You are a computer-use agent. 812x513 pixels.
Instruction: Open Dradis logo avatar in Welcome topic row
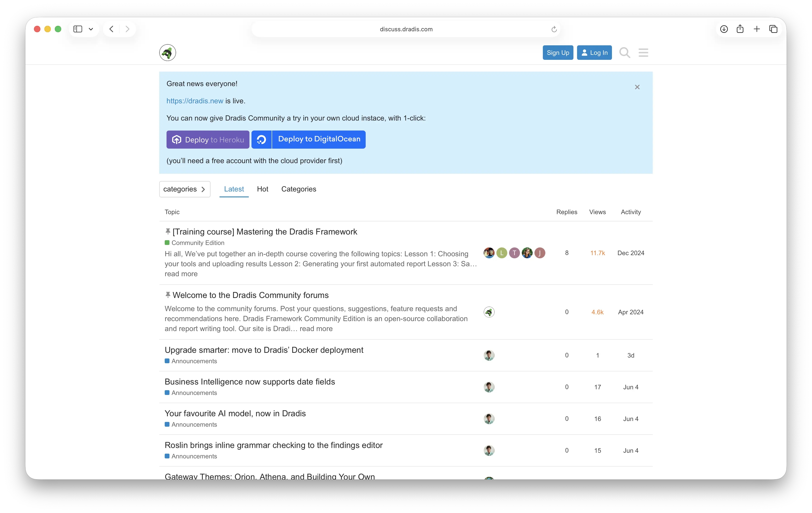489,312
